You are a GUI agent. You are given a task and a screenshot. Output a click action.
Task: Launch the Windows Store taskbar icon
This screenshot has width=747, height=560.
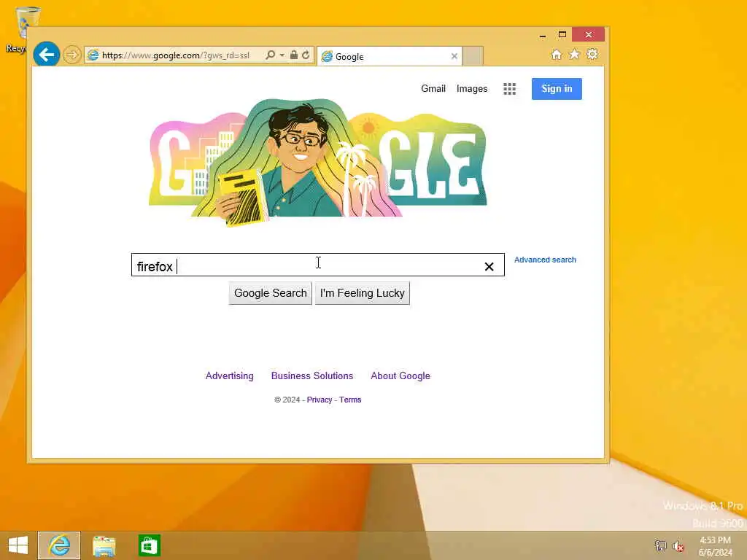click(149, 545)
